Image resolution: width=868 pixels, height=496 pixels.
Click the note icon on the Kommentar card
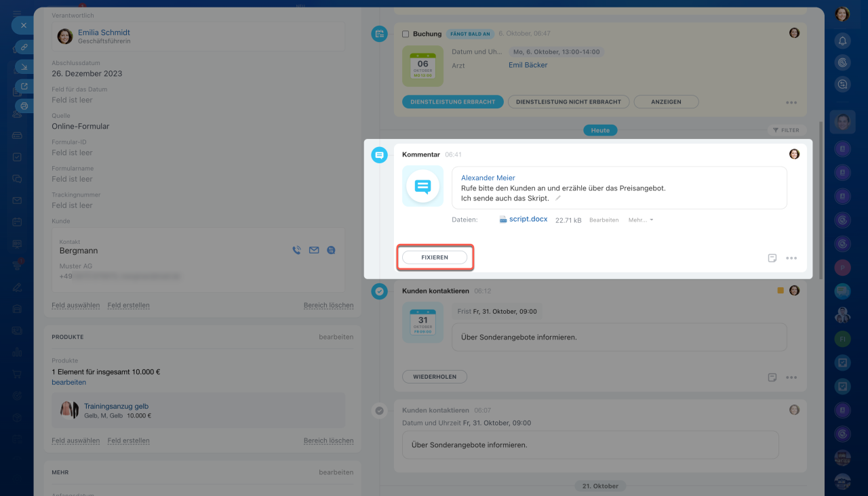(772, 258)
